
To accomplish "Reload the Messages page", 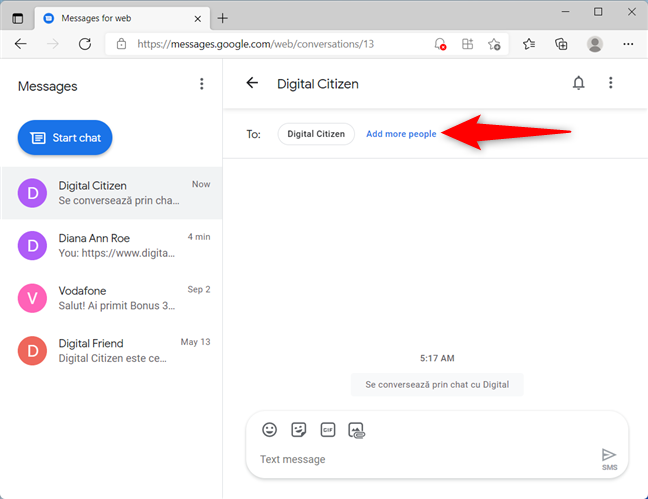I will point(85,44).
